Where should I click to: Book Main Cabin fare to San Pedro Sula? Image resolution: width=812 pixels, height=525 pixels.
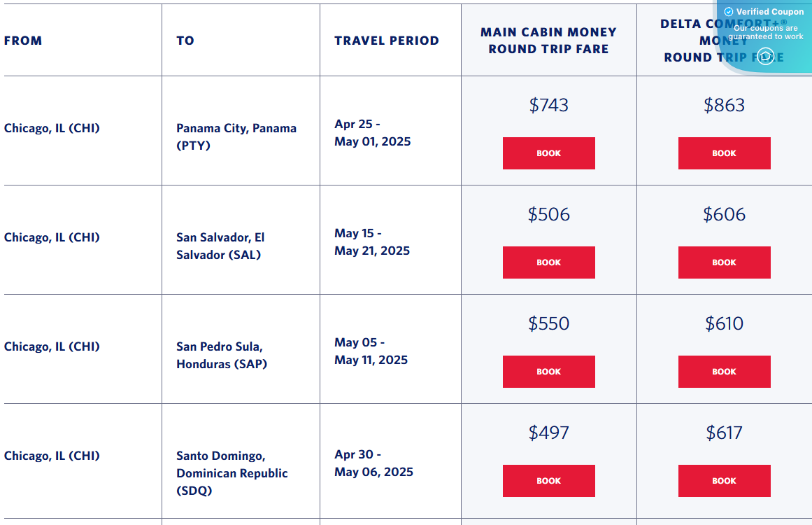548,371
